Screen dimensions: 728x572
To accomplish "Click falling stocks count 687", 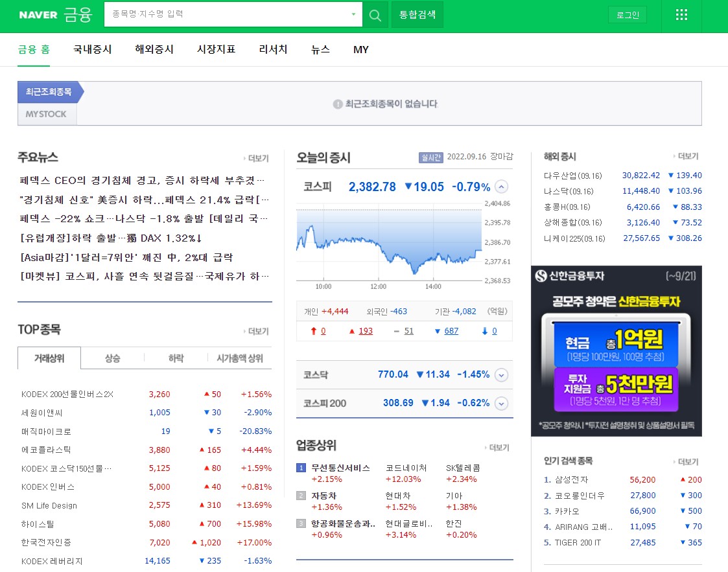I will coord(451,331).
